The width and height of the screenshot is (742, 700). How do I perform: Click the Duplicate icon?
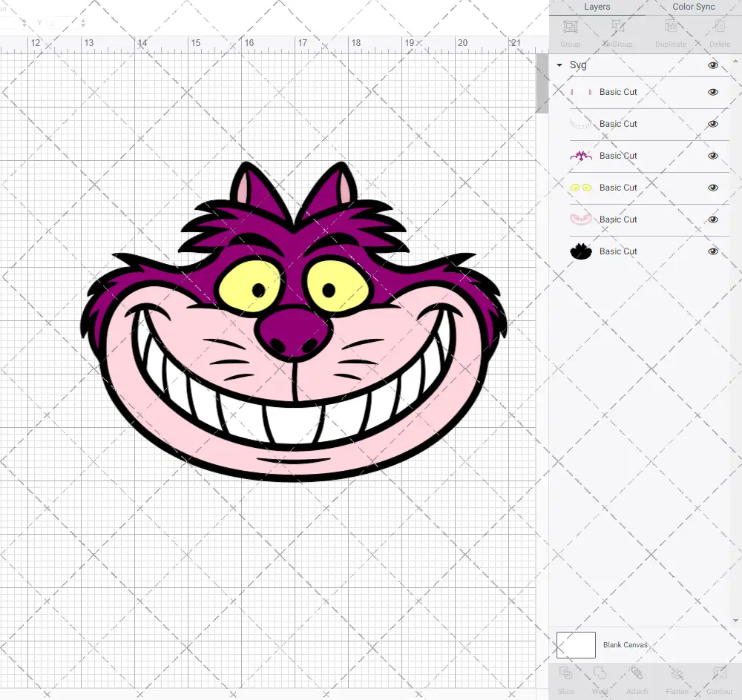point(671,27)
